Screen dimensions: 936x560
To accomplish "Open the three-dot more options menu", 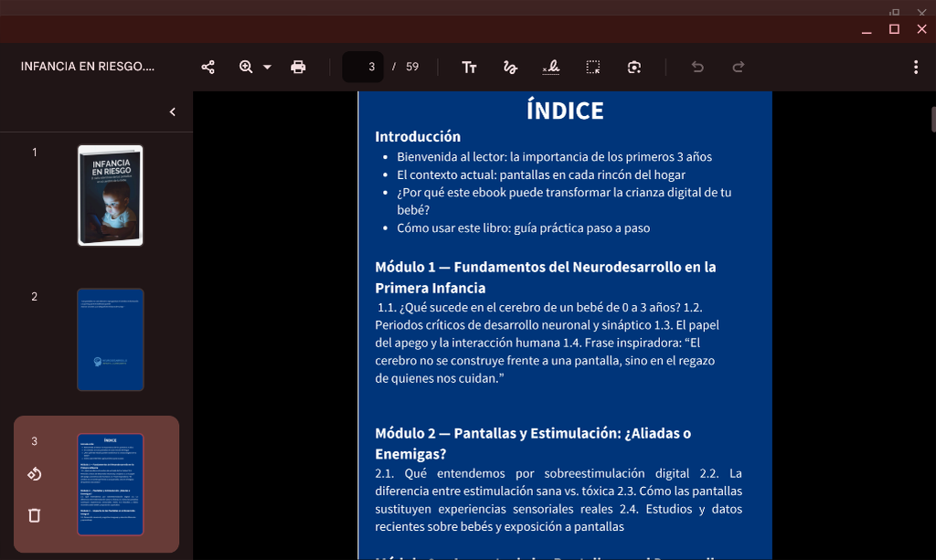I will (x=916, y=67).
